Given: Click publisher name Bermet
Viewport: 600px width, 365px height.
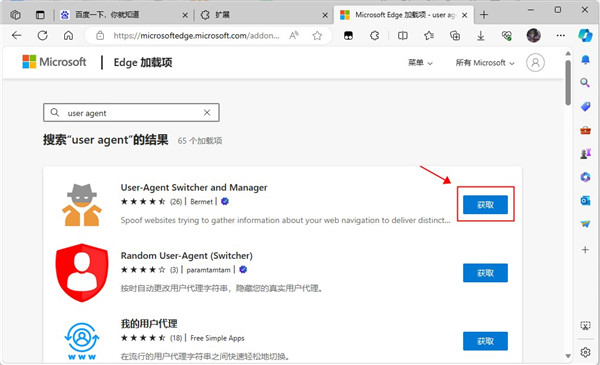Looking at the screenshot, I should 201,202.
